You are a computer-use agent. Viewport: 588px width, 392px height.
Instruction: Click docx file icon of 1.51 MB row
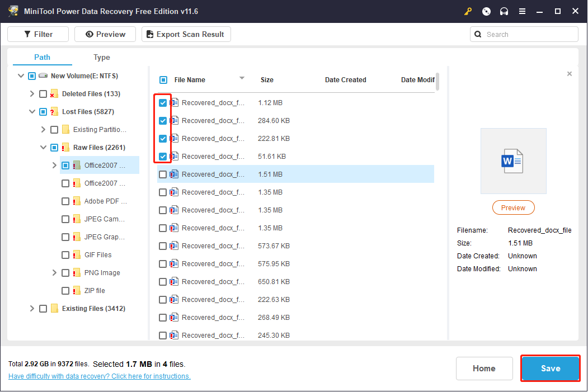(x=174, y=174)
